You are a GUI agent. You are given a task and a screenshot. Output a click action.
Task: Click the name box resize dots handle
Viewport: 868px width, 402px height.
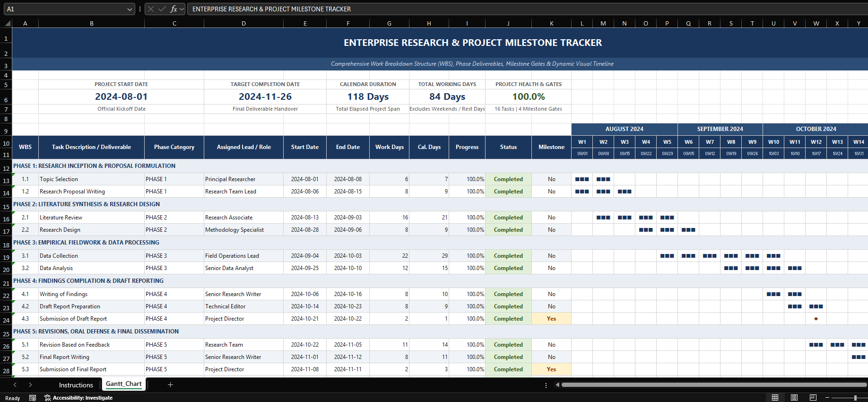[140, 9]
